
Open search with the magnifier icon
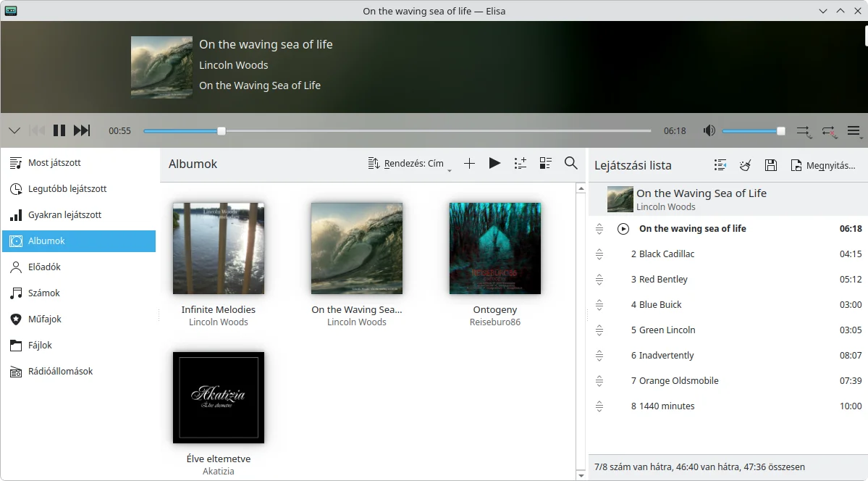tap(570, 164)
